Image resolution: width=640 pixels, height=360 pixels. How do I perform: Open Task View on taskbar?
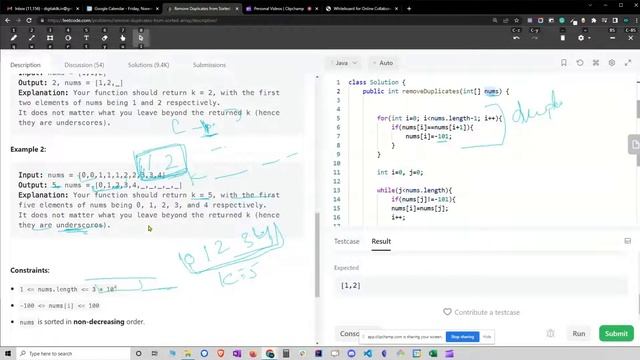155,353
